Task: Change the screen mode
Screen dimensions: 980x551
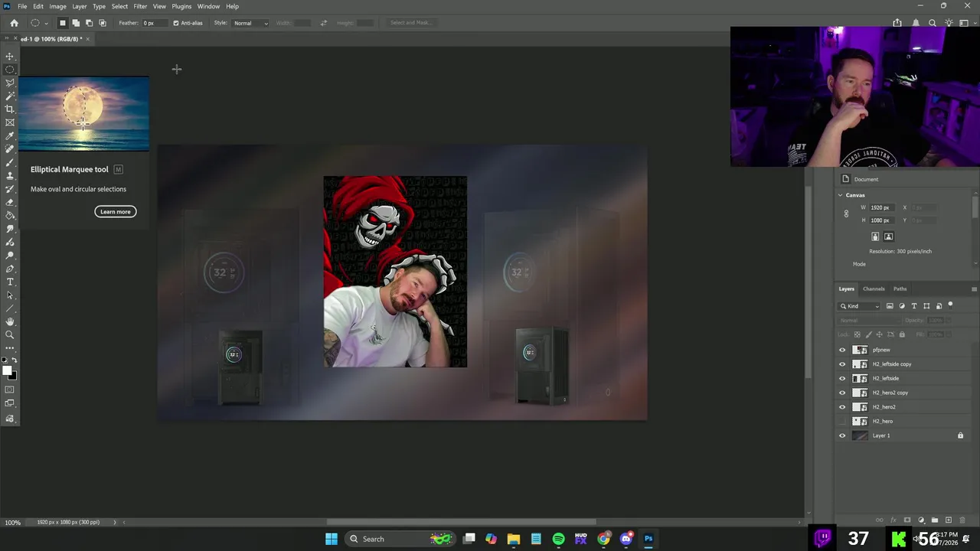Action: (x=10, y=403)
